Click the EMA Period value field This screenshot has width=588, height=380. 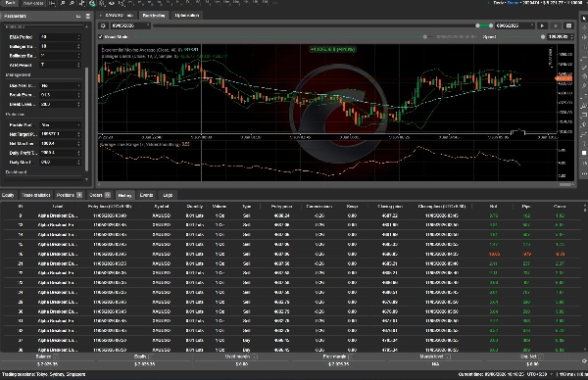pyautogui.click(x=58, y=36)
